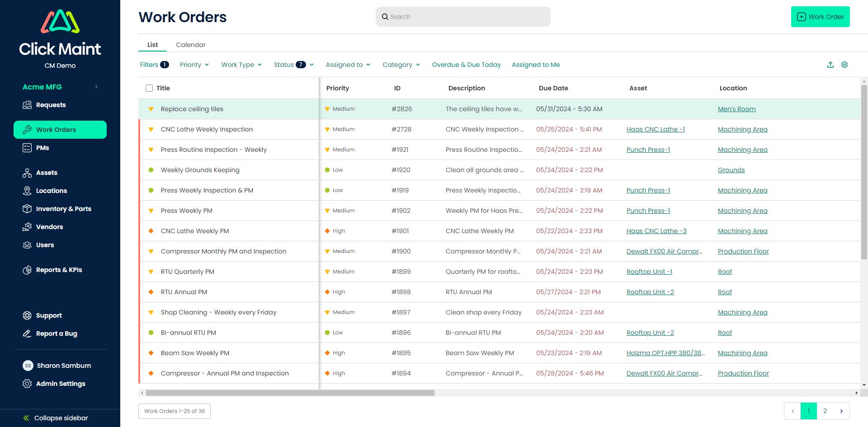This screenshot has height=427, width=868.
Task: Click the Assets sidebar icon
Action: pyautogui.click(x=27, y=173)
